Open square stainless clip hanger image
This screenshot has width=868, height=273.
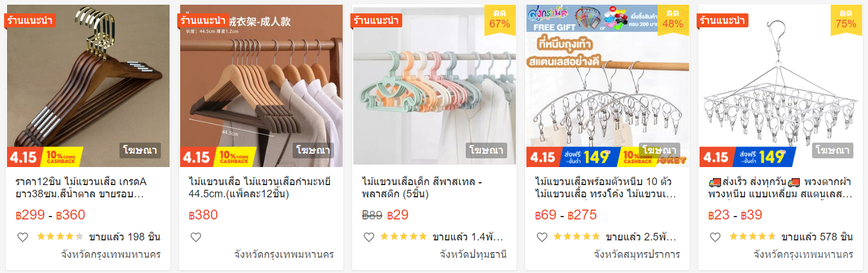click(781, 86)
